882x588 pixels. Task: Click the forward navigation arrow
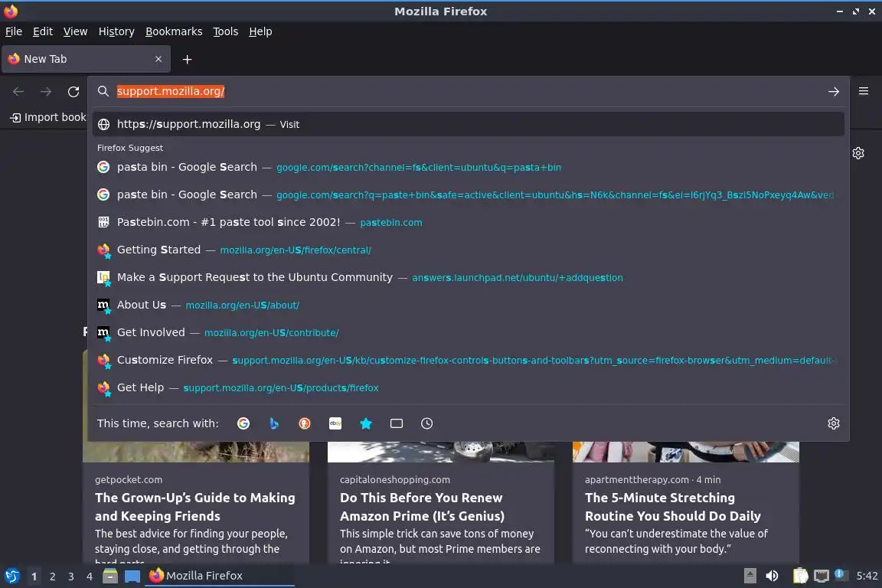(x=46, y=92)
